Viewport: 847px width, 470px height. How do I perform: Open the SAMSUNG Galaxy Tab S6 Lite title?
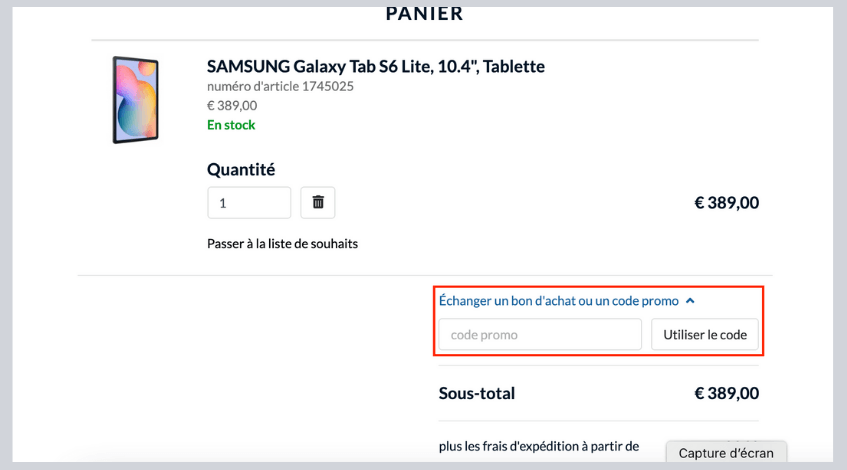tap(375, 67)
